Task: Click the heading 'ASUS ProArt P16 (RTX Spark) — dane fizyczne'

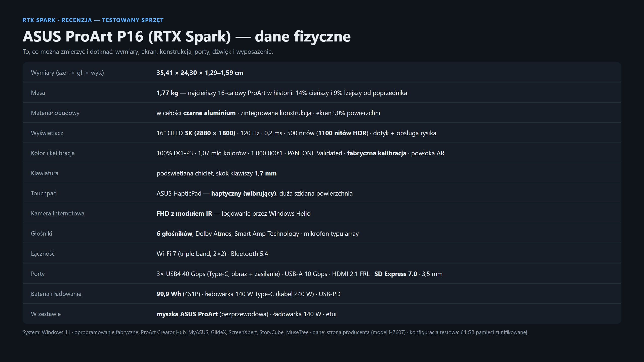Action: [187, 36]
